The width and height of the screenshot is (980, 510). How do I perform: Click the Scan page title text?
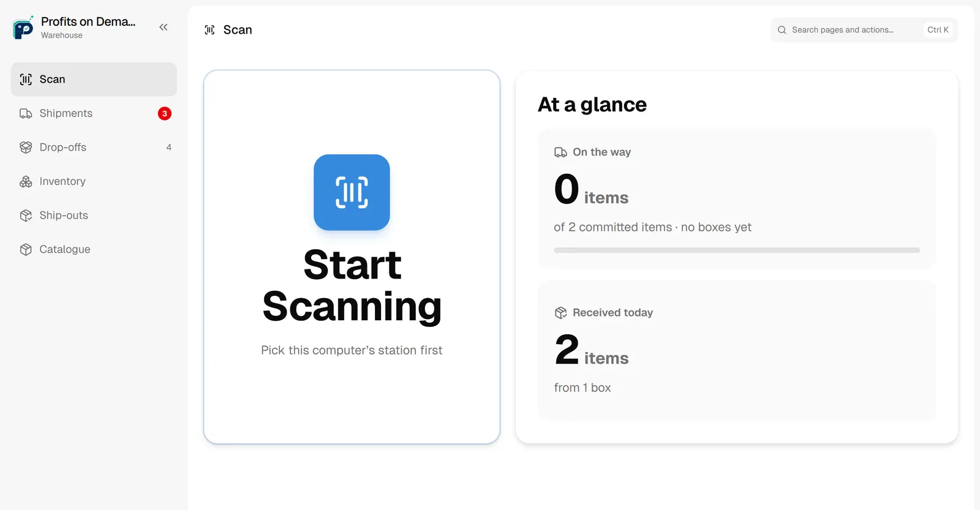click(238, 30)
